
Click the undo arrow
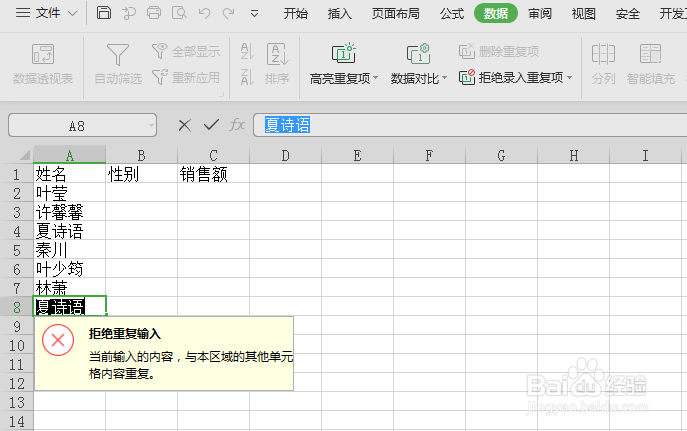[x=204, y=13]
